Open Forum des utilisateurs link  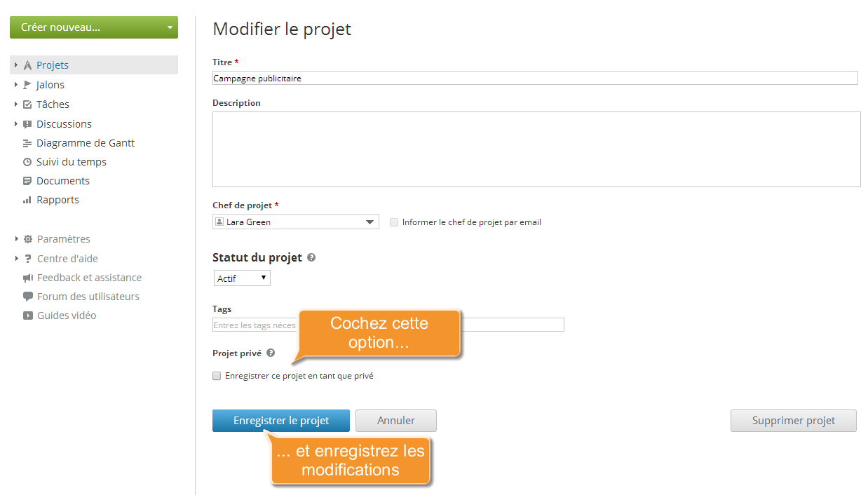[88, 297]
